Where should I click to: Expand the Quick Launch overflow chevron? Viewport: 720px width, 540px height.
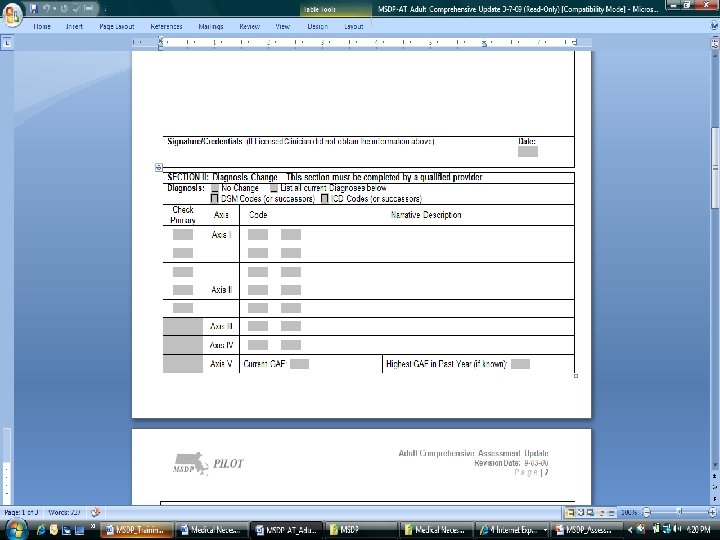click(x=92, y=526)
